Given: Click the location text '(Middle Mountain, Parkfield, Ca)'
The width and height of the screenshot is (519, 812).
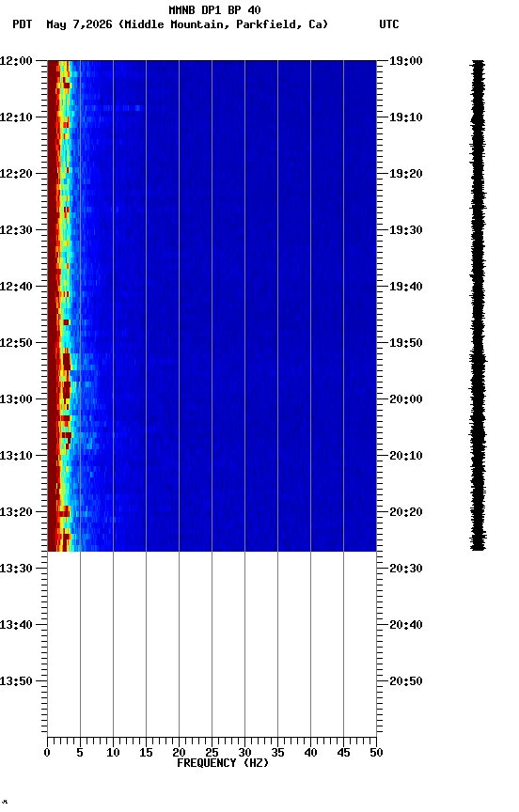Looking at the screenshot, I should (223, 24).
